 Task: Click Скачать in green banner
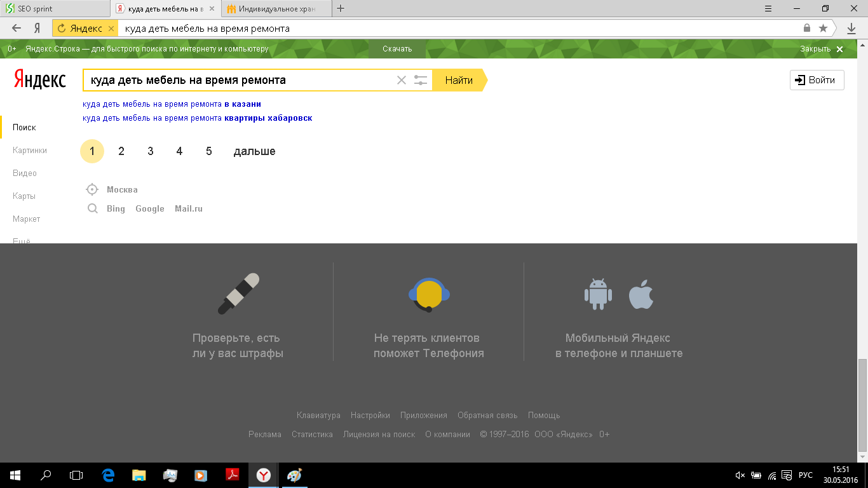(397, 49)
